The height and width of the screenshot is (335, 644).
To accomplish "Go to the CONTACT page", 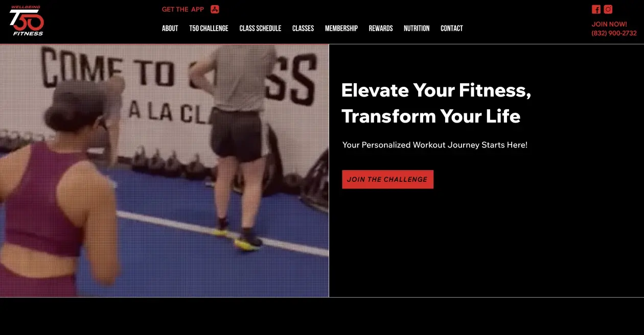I will pyautogui.click(x=452, y=29).
